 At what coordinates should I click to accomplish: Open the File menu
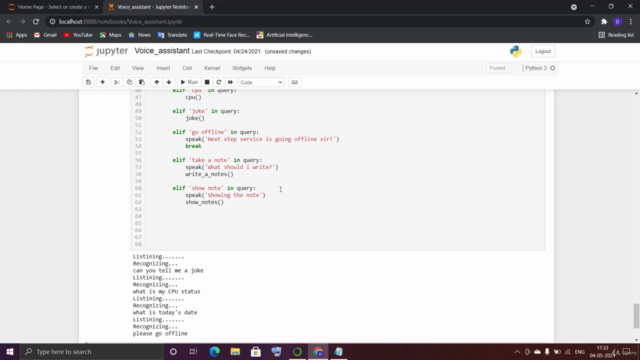point(93,68)
